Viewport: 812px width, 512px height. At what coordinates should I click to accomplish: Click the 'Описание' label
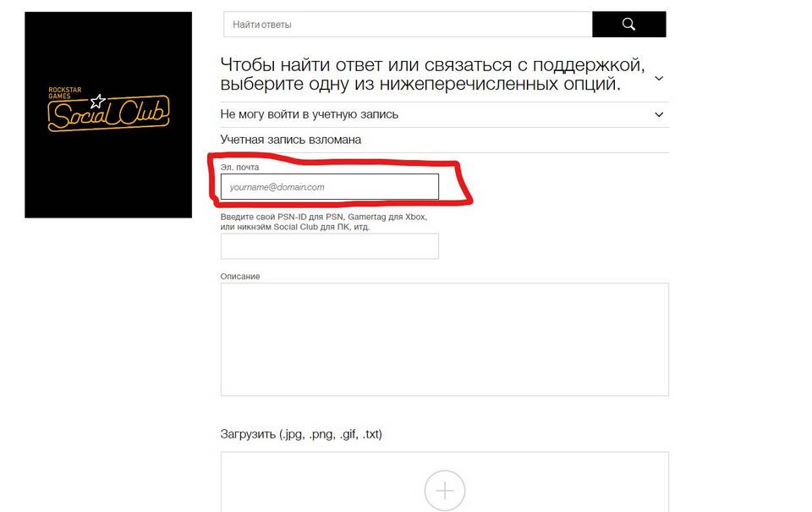click(x=239, y=276)
